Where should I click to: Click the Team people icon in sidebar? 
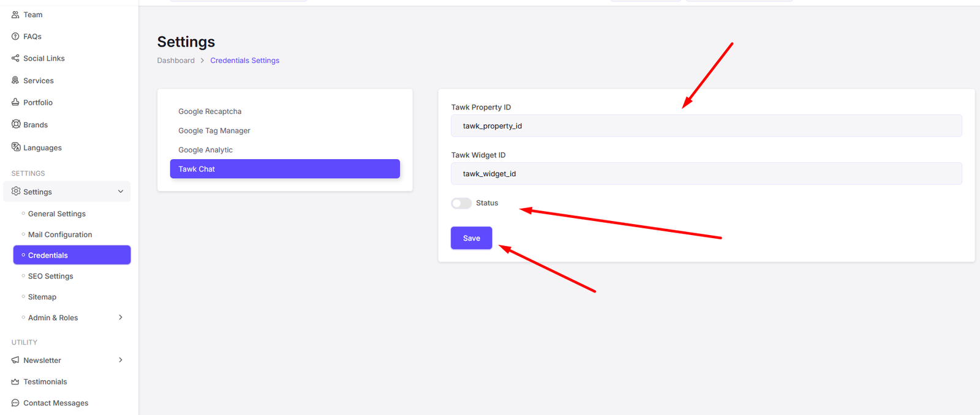pyautogui.click(x=15, y=15)
